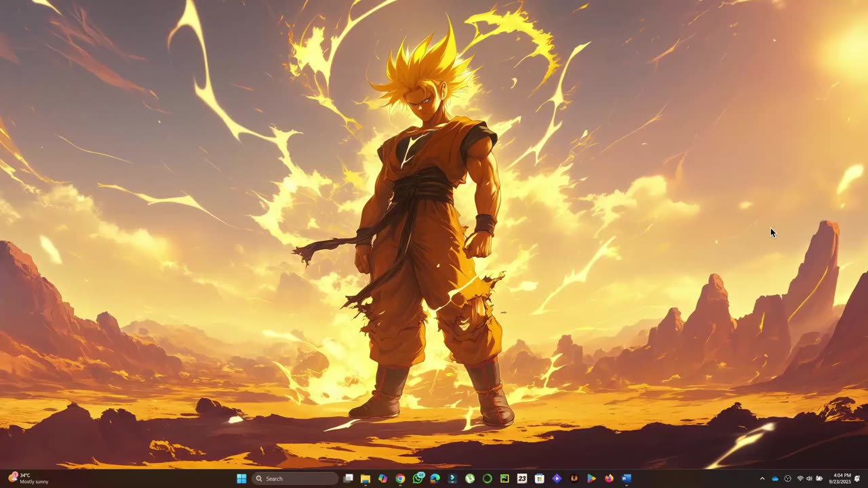
Task: Launch PyCharm from the taskbar
Action: pos(505,479)
